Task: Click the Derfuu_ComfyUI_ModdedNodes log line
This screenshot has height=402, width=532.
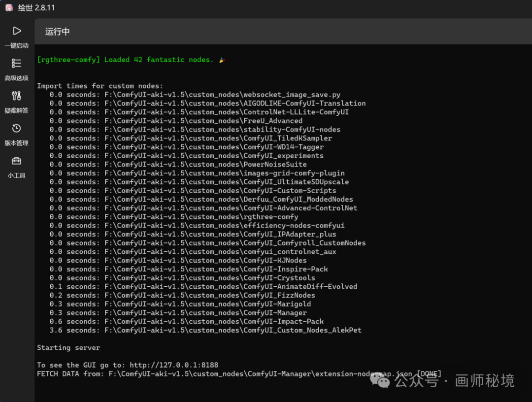Action: tap(201, 200)
